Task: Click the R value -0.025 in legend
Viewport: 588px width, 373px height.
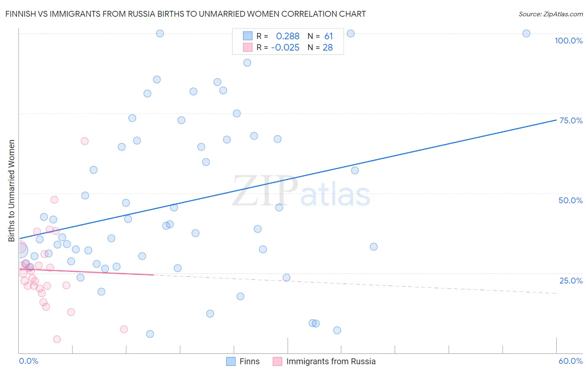Action: click(285, 47)
